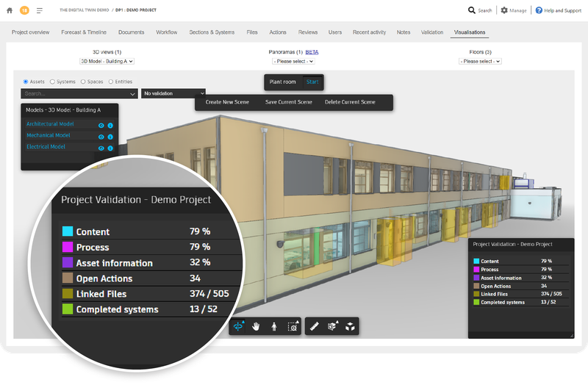Switch to the Files tab
This screenshot has width=588, height=385.
coord(252,32)
